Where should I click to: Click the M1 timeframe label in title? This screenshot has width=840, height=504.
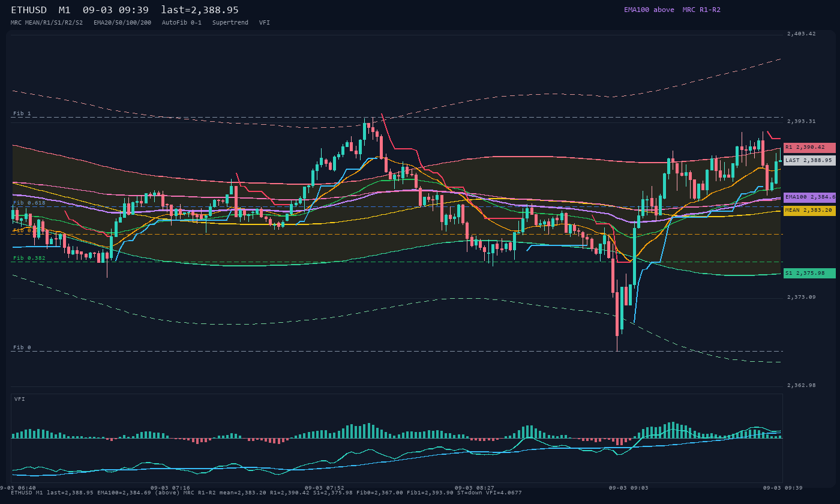pos(65,10)
